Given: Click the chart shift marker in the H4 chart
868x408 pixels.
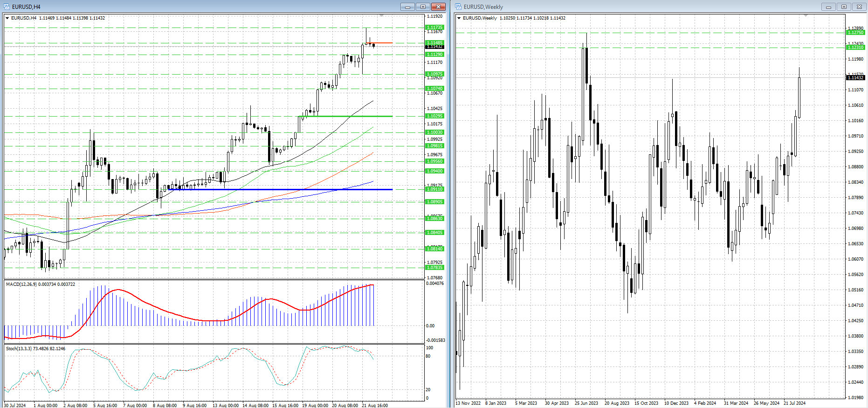Looking at the screenshot, I should coord(381,15).
